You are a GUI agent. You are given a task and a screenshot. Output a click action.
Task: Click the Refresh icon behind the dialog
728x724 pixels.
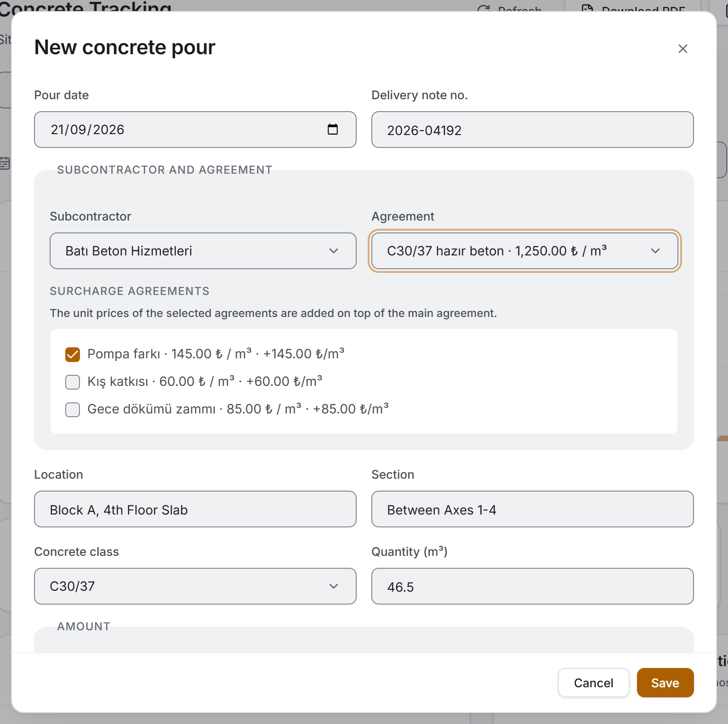[483, 9]
